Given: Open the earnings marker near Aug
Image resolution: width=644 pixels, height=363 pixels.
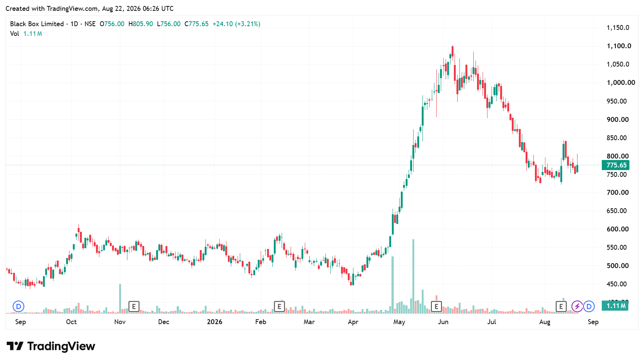Looking at the screenshot, I should pos(561,307).
